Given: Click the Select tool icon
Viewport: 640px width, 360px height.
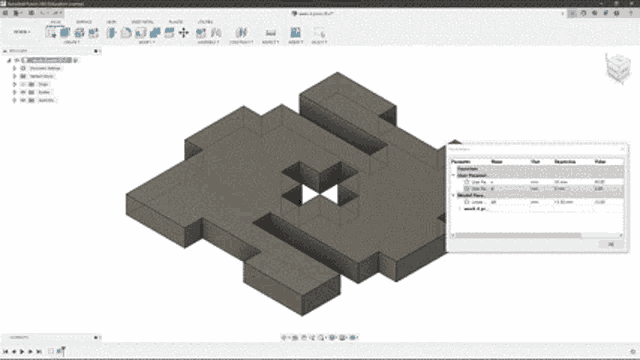Looking at the screenshot, I should tap(319, 33).
